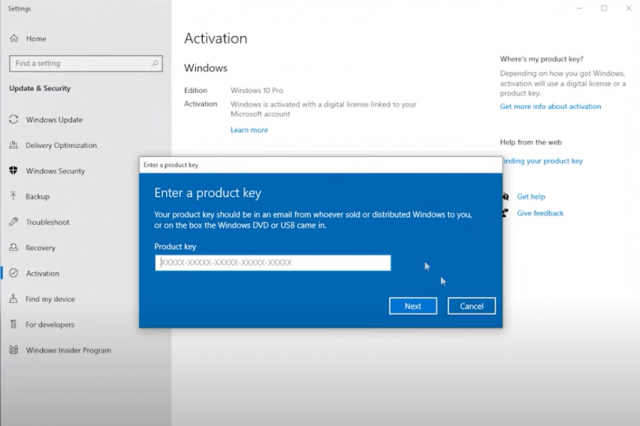Focus the Find a setting search box
640x426 pixels.
[80, 63]
